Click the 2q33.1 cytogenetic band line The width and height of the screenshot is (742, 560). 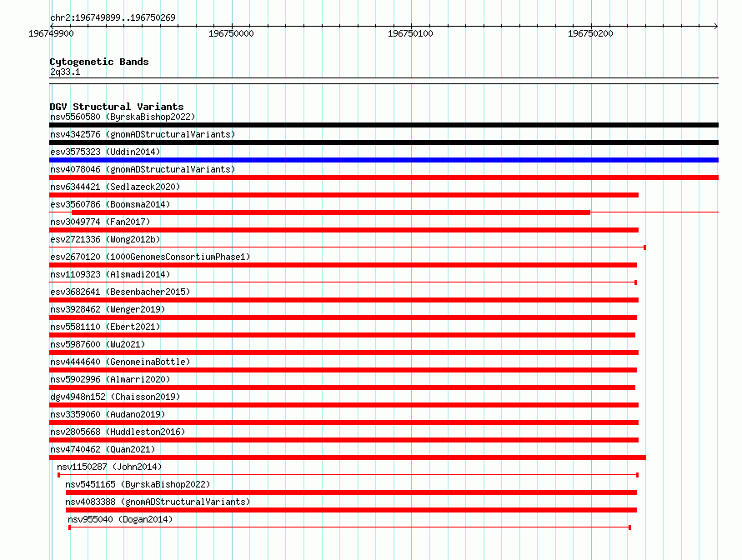click(384, 81)
